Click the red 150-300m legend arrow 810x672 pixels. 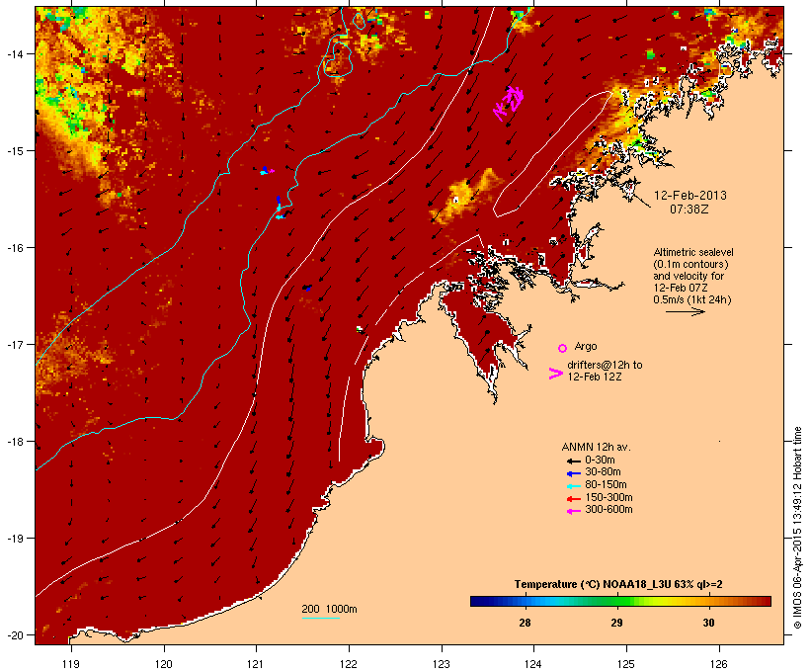573,499
